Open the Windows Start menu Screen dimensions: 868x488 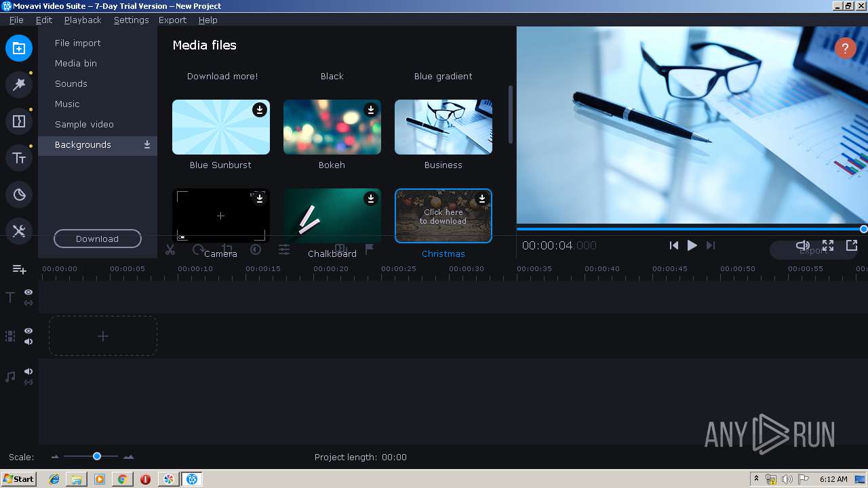[x=19, y=479]
